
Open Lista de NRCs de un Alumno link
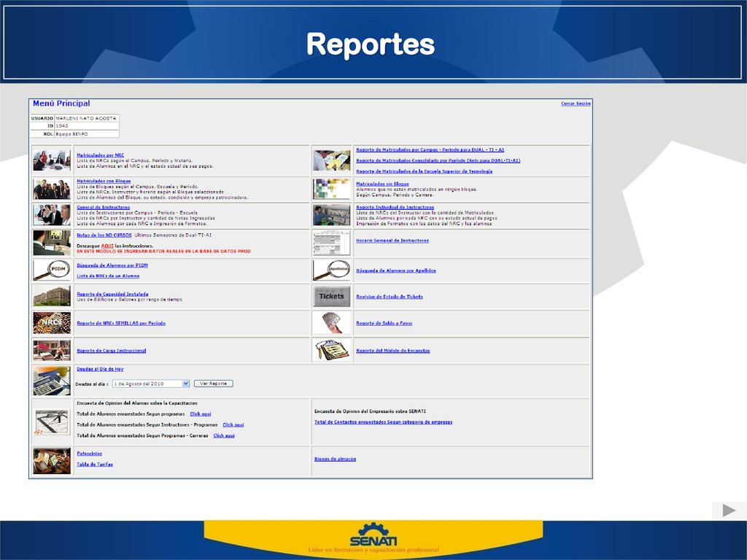108,276
